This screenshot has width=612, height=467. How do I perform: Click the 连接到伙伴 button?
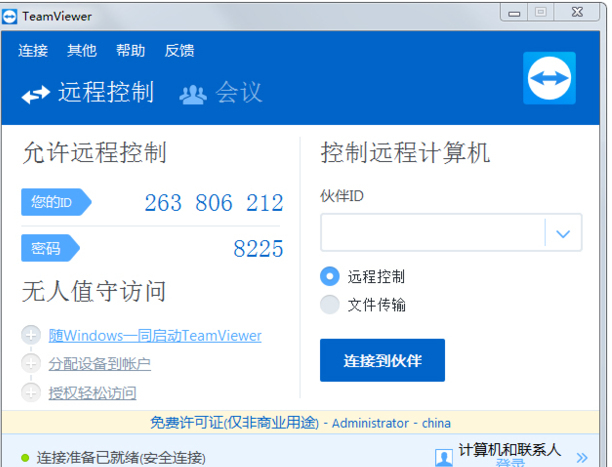(x=382, y=360)
